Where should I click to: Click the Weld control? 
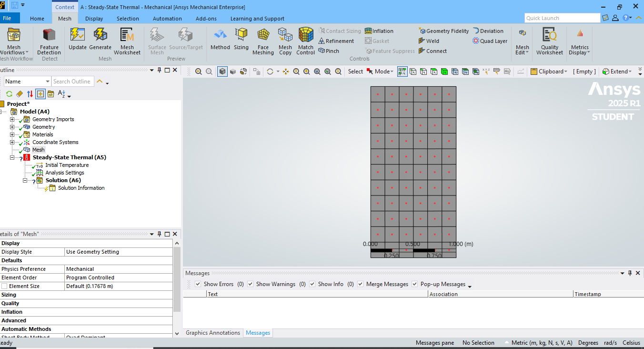pyautogui.click(x=429, y=41)
